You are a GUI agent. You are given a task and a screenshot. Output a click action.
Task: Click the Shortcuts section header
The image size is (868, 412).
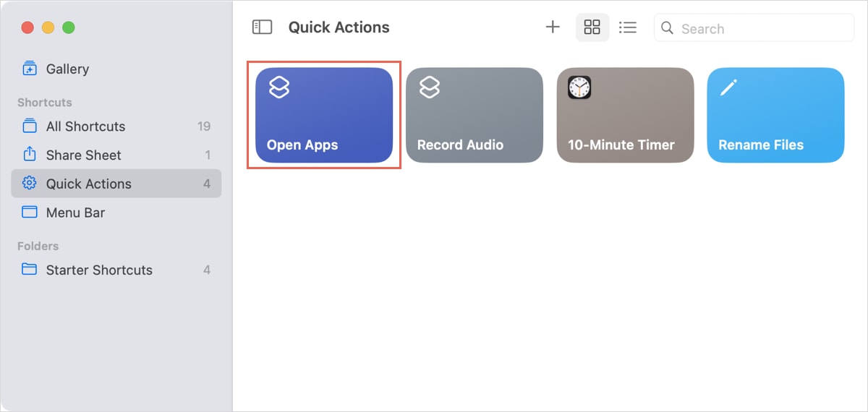click(45, 102)
